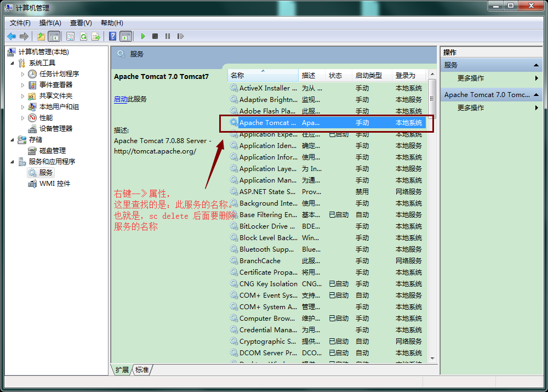
Task: Open the Properties toolbar icon
Action: [70, 36]
